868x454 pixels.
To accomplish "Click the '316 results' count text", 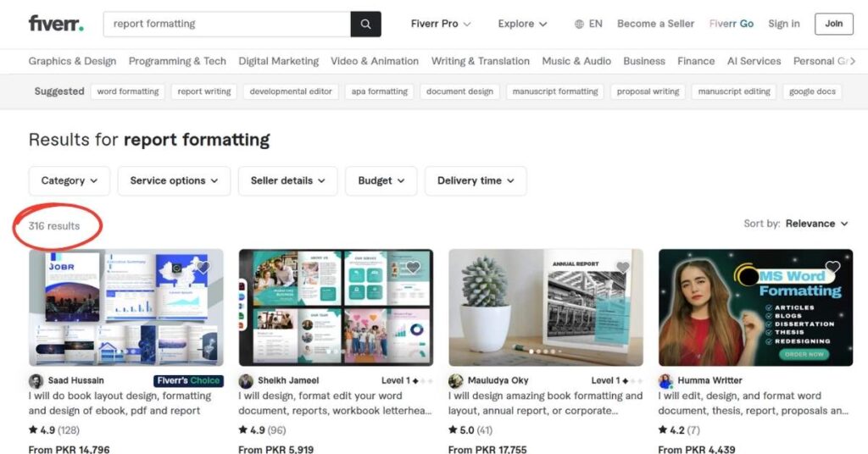I will 54,225.
